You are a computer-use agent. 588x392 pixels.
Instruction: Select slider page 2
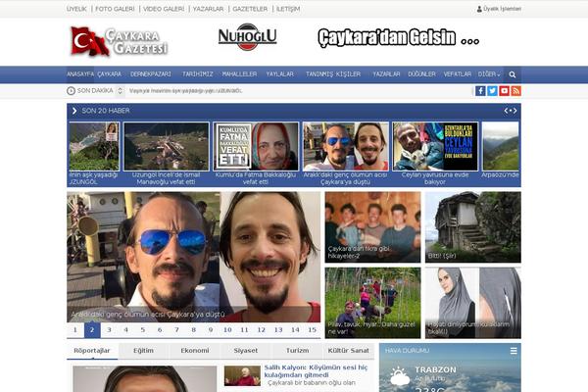coord(92,330)
